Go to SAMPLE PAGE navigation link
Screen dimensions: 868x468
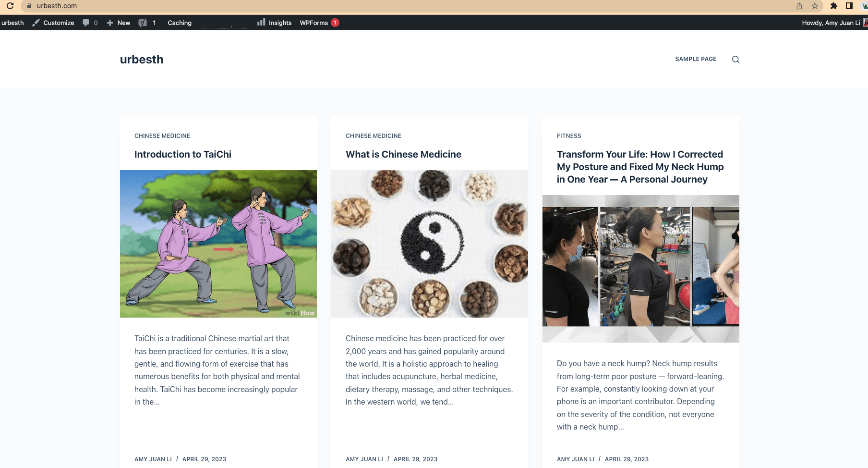click(x=696, y=59)
